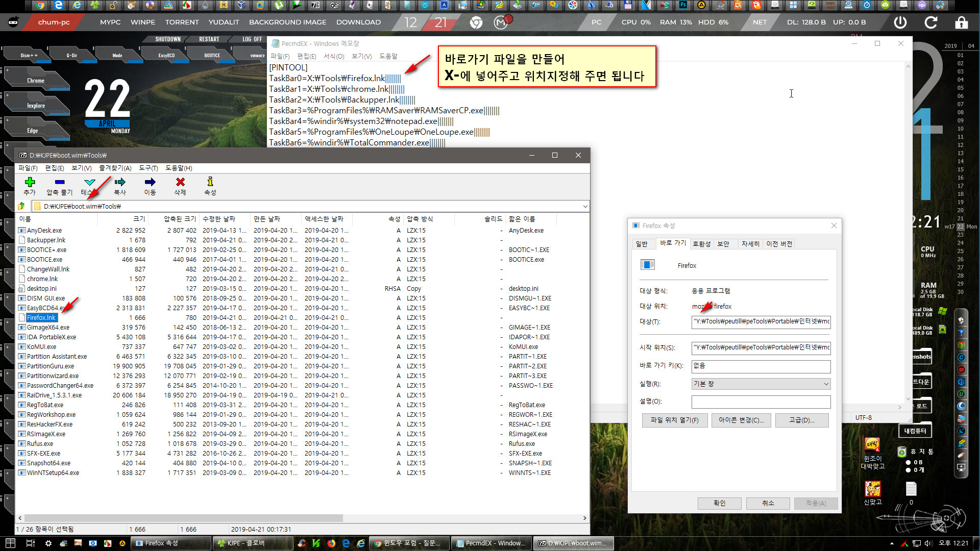
Task: Switch to 자세히 tab in properties dialog
Action: pos(750,244)
